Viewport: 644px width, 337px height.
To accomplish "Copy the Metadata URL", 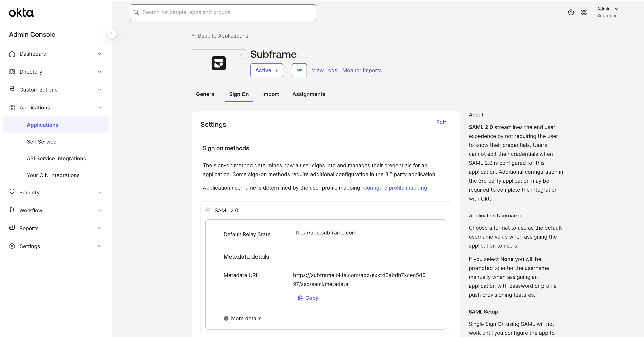I will pos(308,298).
